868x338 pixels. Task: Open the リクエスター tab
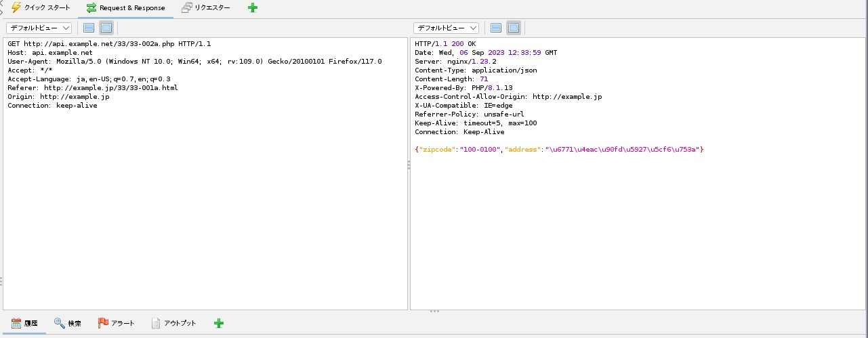click(206, 8)
